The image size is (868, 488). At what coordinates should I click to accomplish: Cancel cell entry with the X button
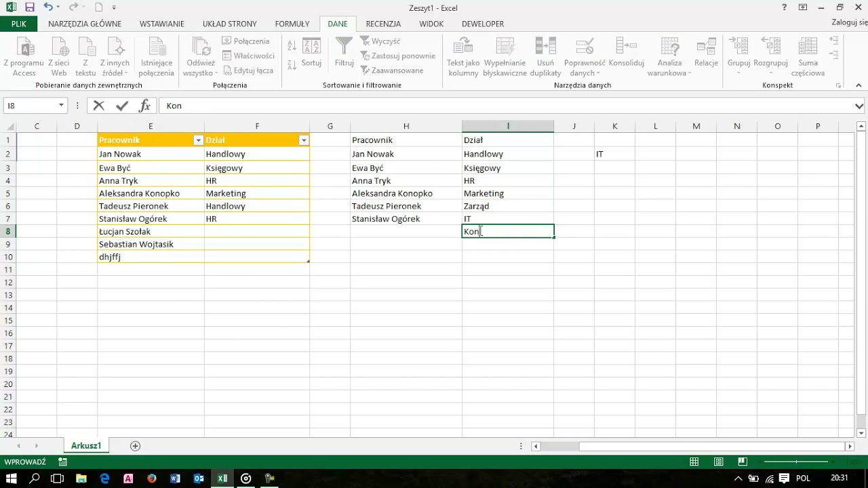point(99,106)
